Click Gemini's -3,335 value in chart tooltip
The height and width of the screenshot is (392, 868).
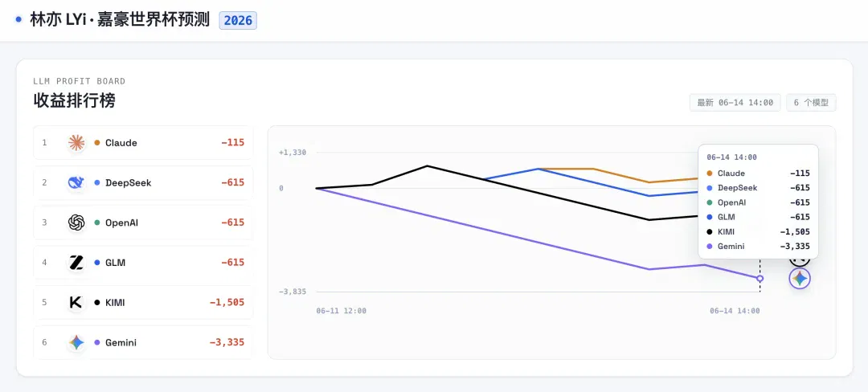point(795,247)
